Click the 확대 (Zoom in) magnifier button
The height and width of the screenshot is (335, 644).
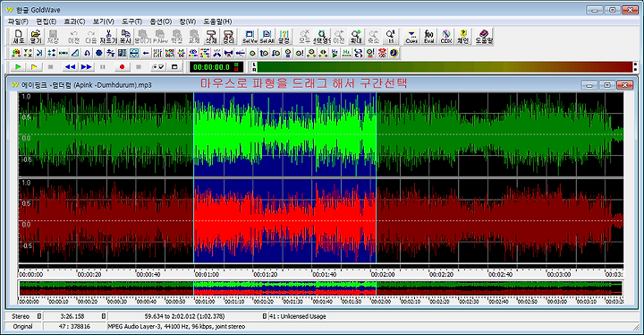click(x=356, y=37)
